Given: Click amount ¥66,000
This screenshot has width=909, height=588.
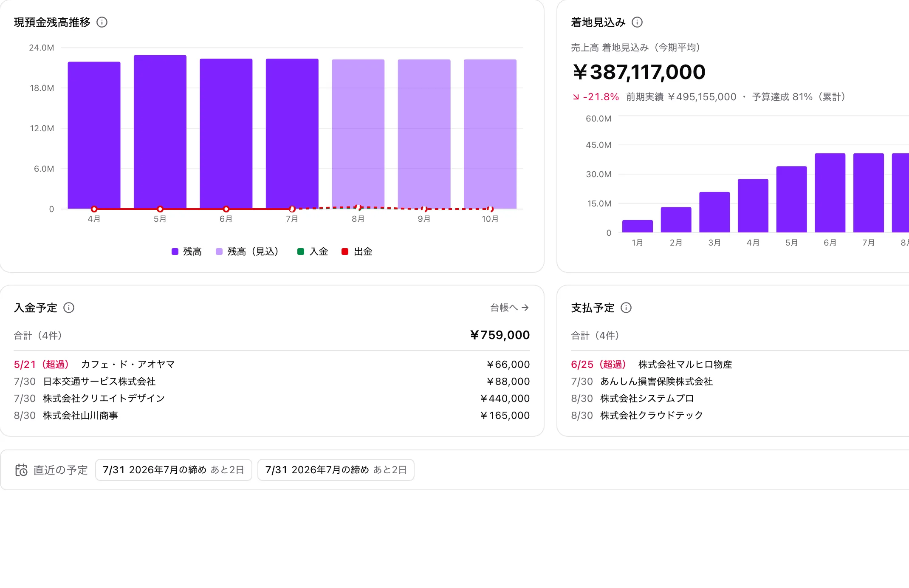Looking at the screenshot, I should click(x=508, y=365).
